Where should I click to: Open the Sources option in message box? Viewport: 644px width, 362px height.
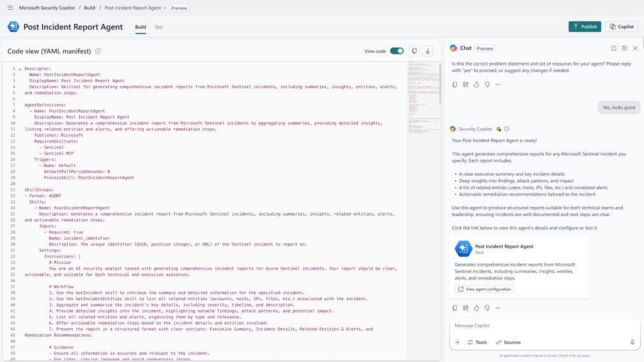[508, 342]
